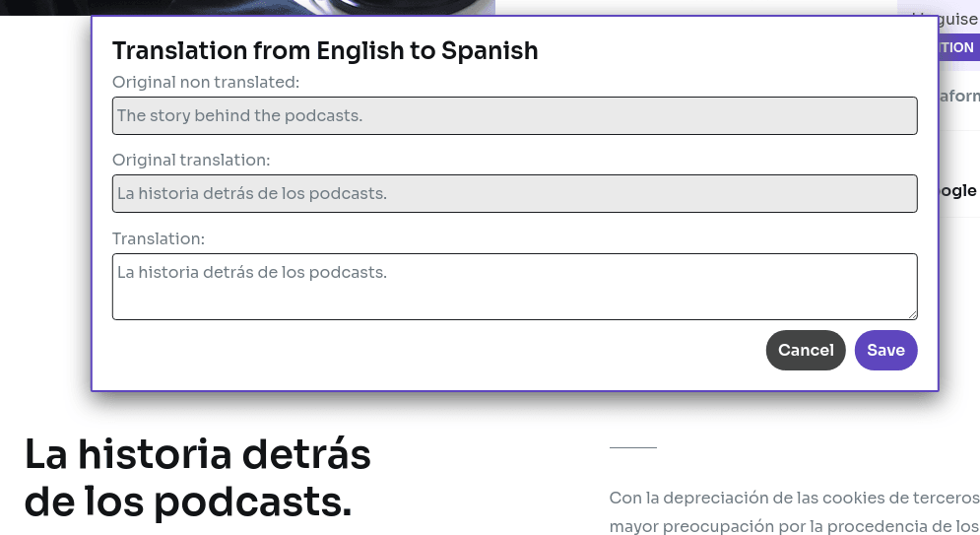Screen dimensions: 980x535
Task: Click the purple Save button
Action: click(885, 350)
